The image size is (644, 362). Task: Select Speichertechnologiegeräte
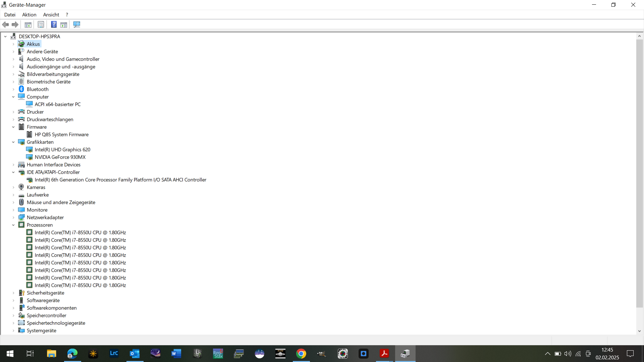(56, 323)
